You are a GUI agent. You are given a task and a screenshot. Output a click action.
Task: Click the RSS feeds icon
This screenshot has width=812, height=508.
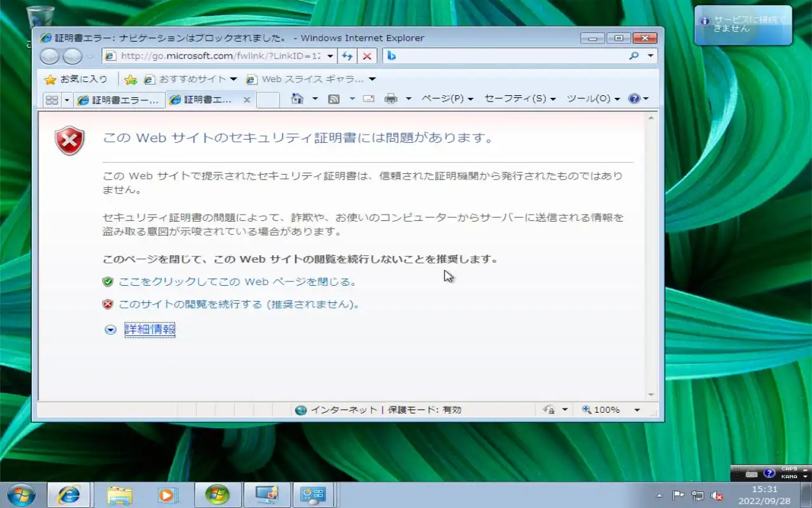point(334,98)
